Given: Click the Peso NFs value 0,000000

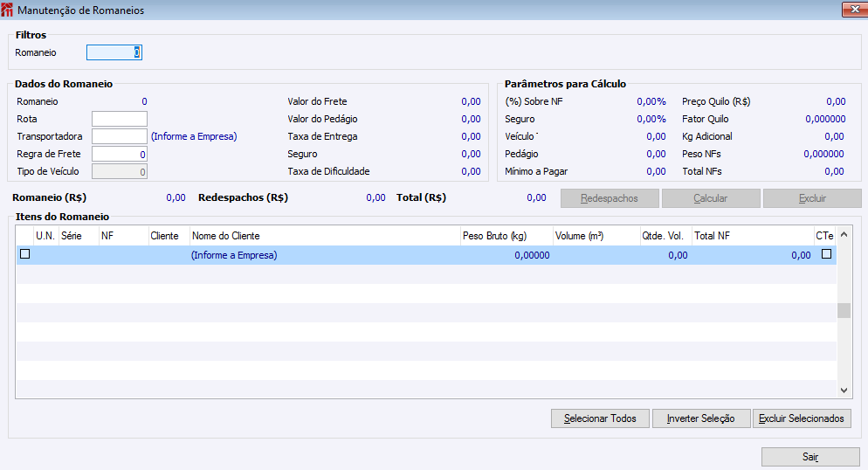Looking at the screenshot, I should coord(823,154).
